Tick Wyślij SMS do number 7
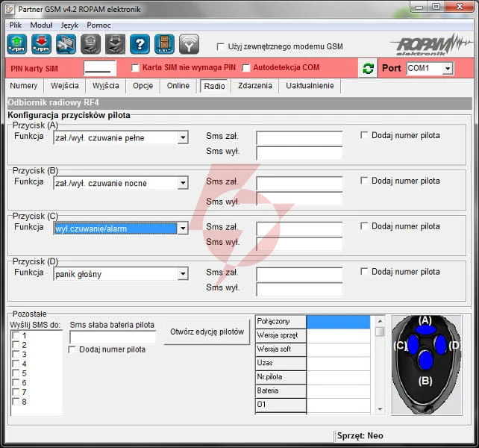Image resolution: width=479 pixels, height=448 pixels. [x=15, y=392]
